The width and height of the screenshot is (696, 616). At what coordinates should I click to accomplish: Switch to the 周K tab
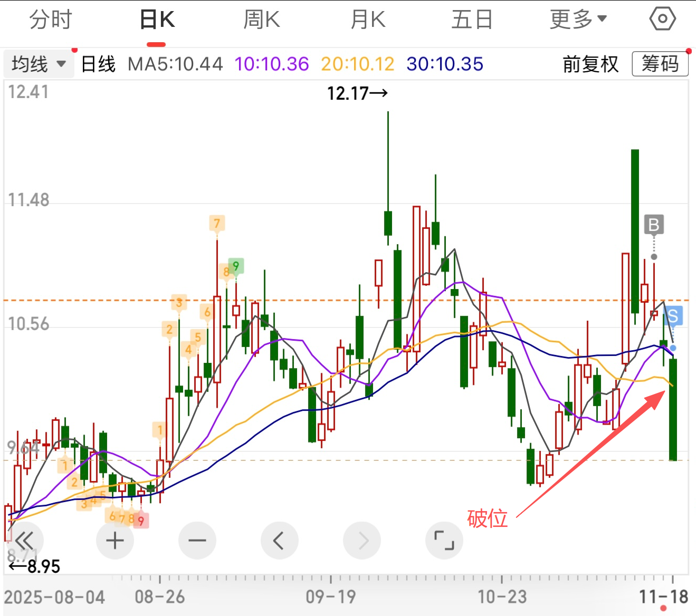coord(261,20)
